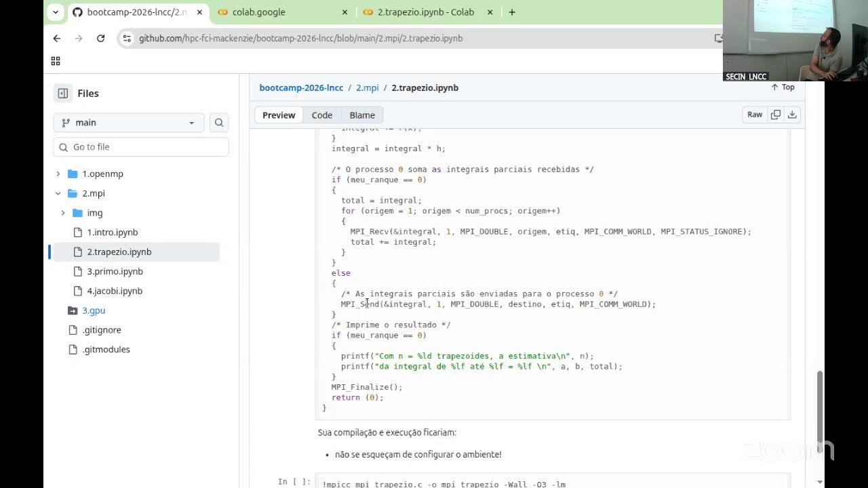Open the 3.gpu submodule
The height and width of the screenshot is (488, 868).
pos(94,310)
